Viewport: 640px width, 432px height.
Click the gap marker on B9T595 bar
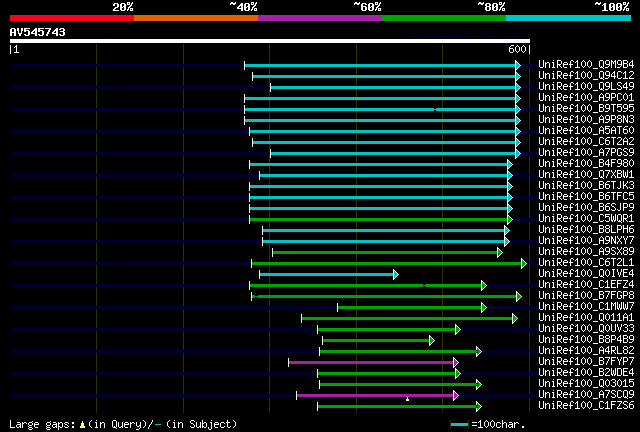coord(435,109)
